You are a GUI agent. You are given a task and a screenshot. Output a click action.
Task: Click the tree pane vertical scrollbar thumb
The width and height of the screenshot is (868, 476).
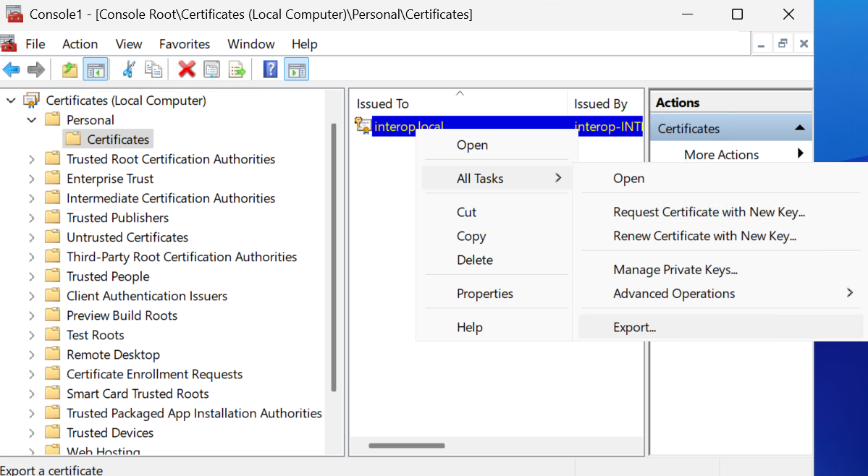click(x=333, y=258)
